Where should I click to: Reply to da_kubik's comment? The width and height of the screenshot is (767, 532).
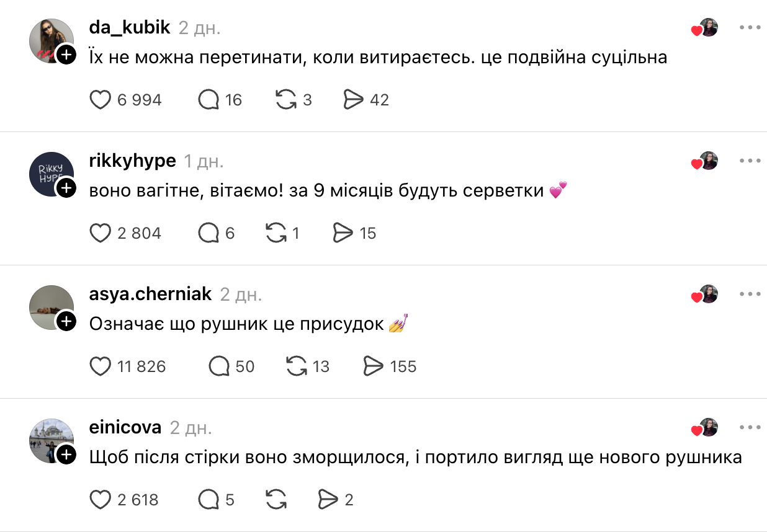click(209, 100)
